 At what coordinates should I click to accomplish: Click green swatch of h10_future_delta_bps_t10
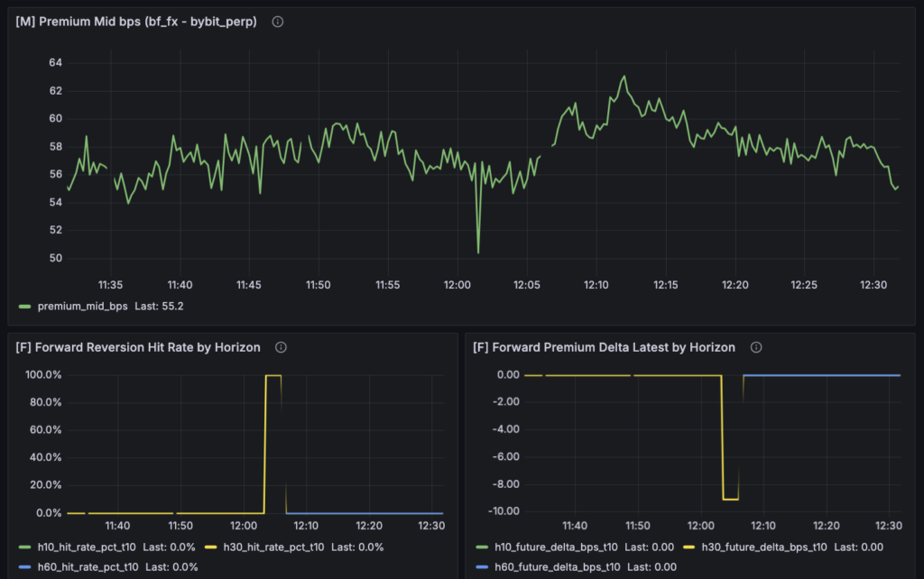pos(482,547)
